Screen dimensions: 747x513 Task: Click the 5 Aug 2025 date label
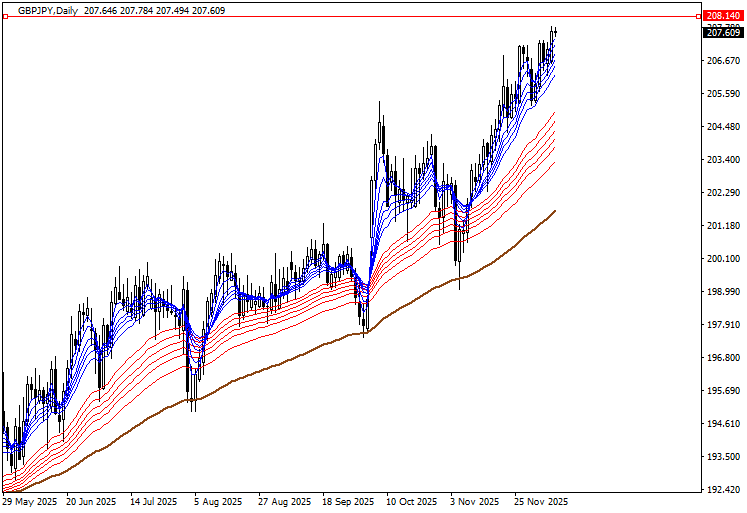[218, 501]
